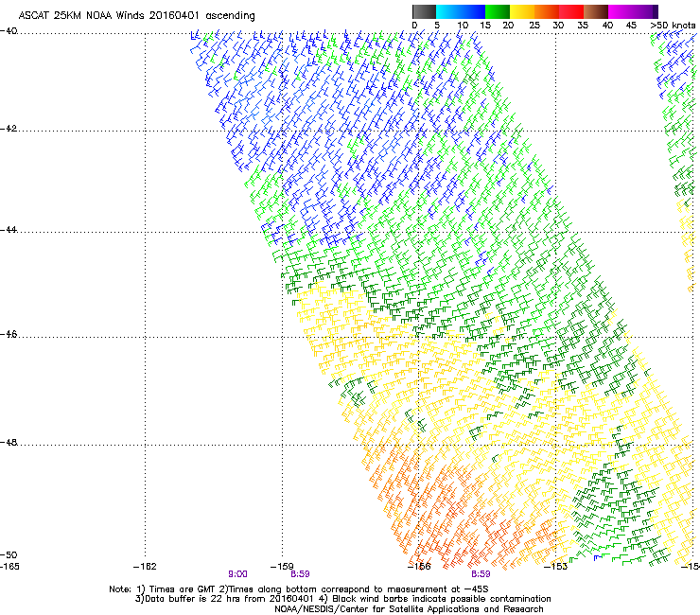The image size is (700, 615).
Task: Click the '-42' latitude label
Action: coord(9,129)
